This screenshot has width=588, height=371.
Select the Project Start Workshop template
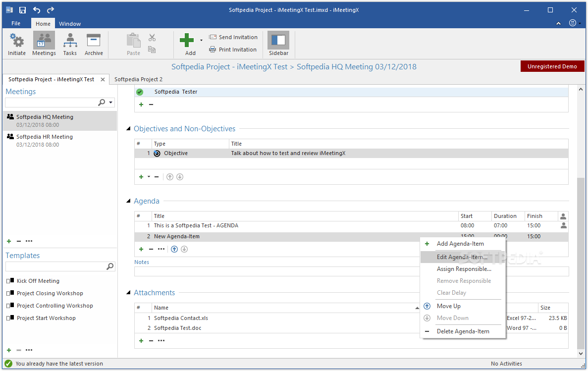[41, 318]
